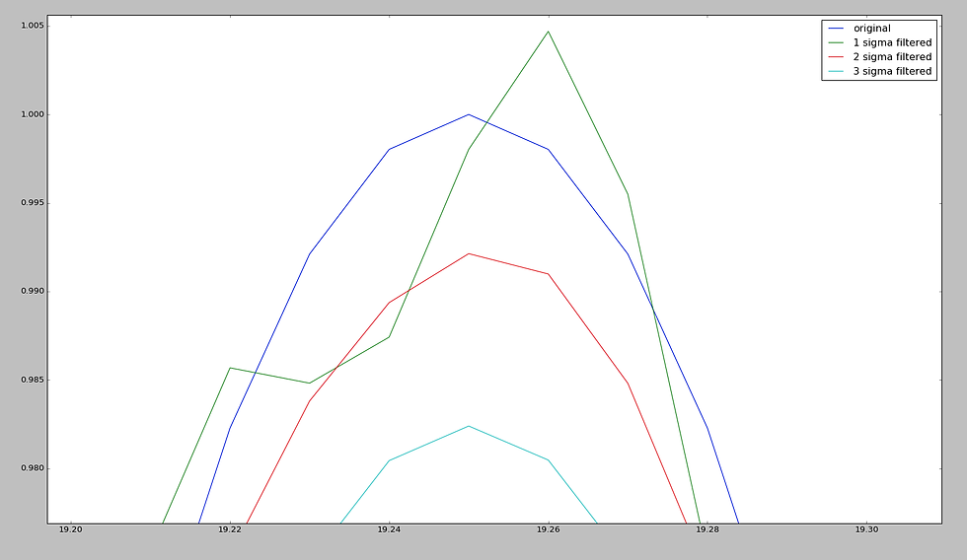967x560 pixels.
Task: Click the peak of the red curve
Action: (469, 253)
